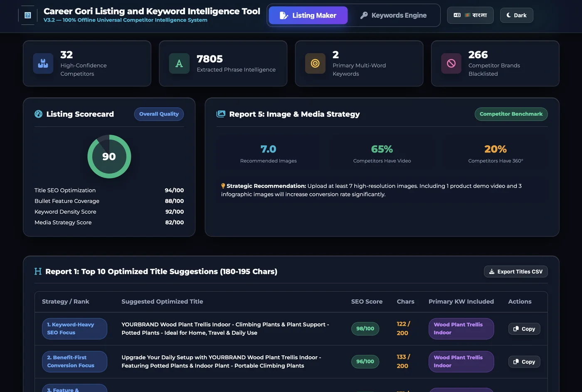Screen dimensions: 582x392
Task: Click the Overall Quality badge
Action: tap(159, 114)
